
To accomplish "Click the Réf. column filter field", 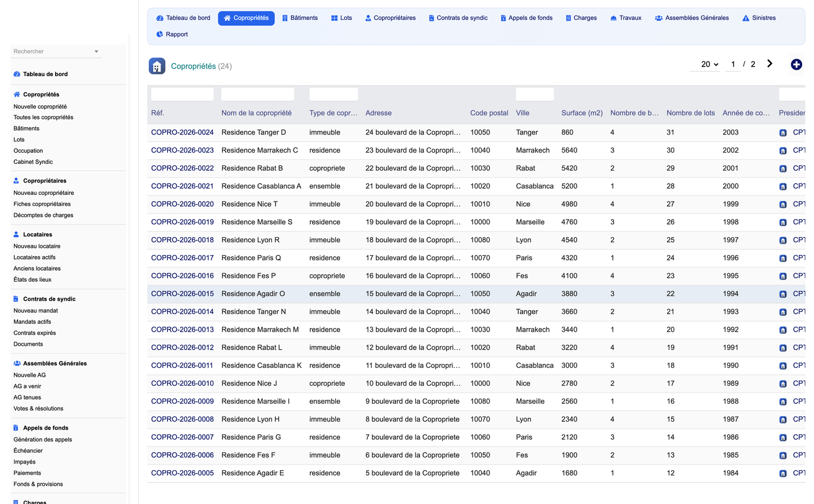I will pos(183,94).
